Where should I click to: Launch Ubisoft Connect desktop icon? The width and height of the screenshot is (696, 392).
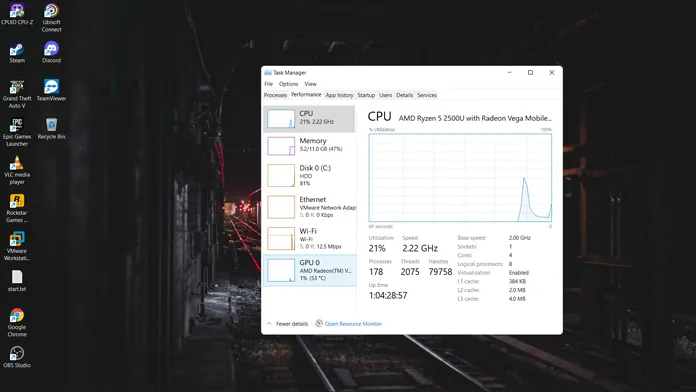(51, 17)
